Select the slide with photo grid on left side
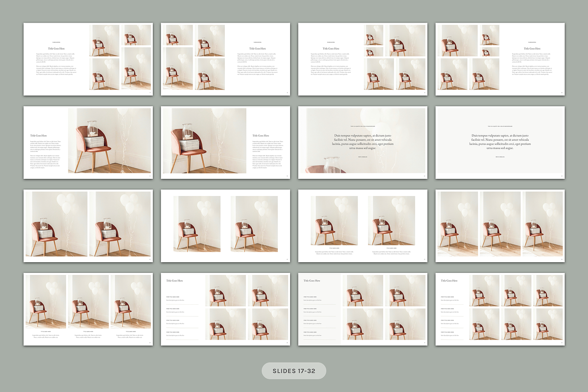 [224, 57]
